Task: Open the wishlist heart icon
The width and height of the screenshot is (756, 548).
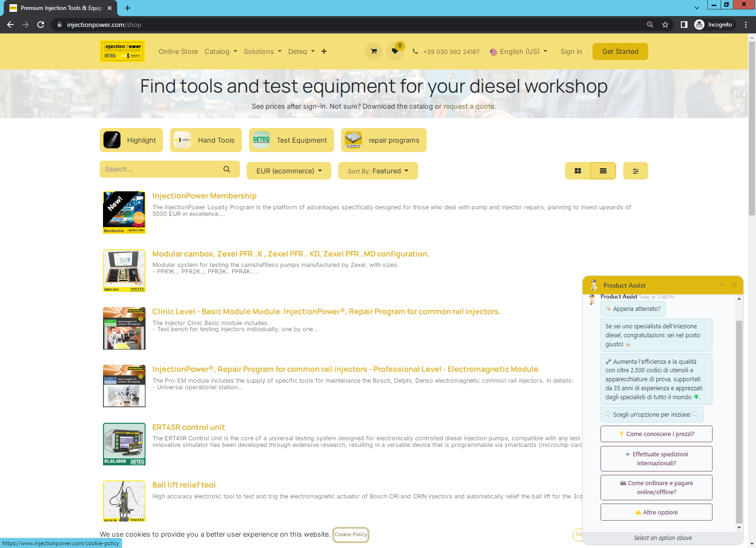Action: click(395, 51)
